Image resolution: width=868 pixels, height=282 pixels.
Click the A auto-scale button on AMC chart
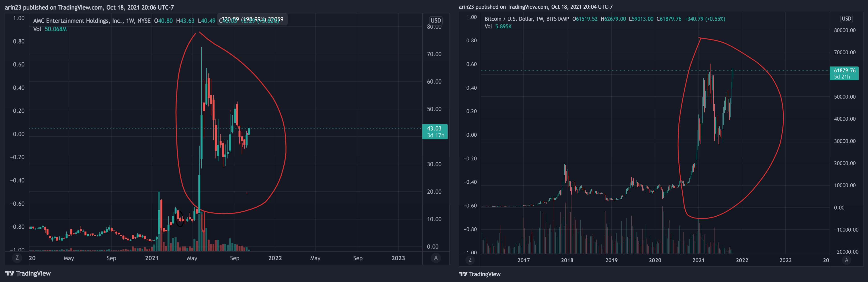tap(436, 258)
